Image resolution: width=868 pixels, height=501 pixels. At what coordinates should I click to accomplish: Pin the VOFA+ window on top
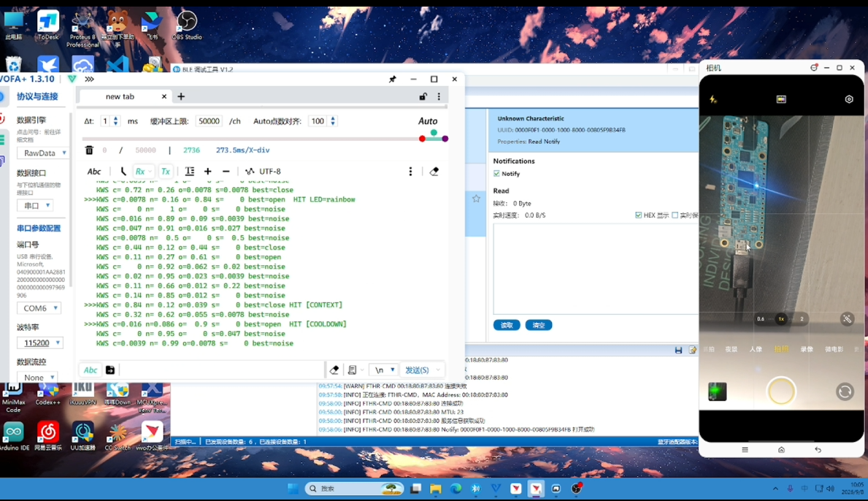(393, 79)
